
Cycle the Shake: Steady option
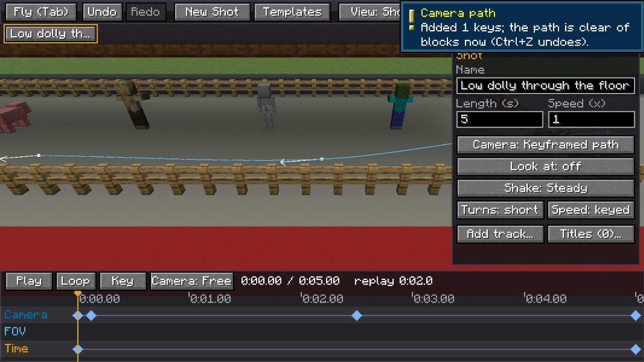click(545, 188)
